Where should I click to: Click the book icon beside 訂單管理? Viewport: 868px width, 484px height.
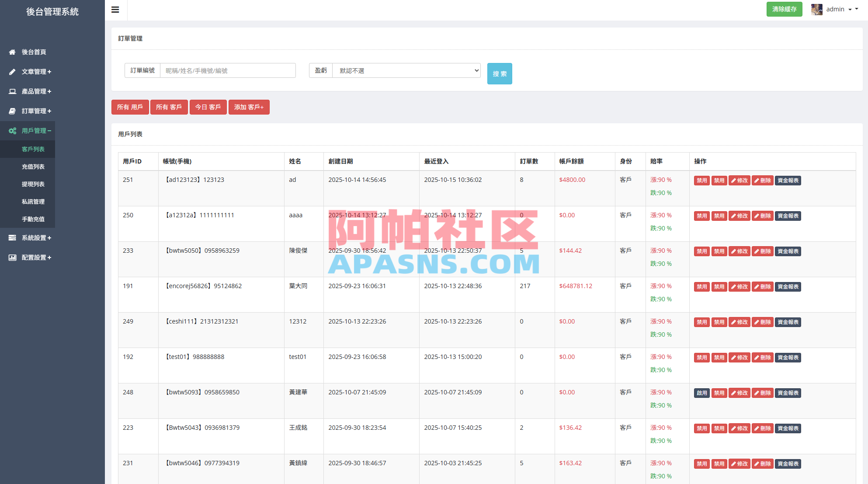12,111
